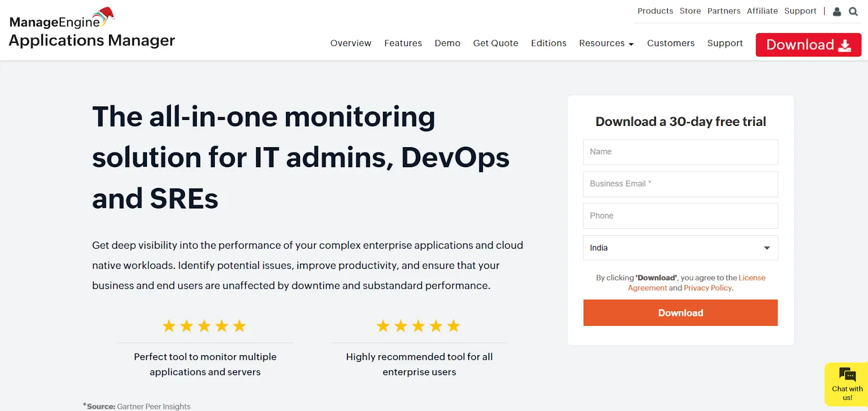Open the Editions page
The height and width of the screenshot is (411, 868).
548,43
